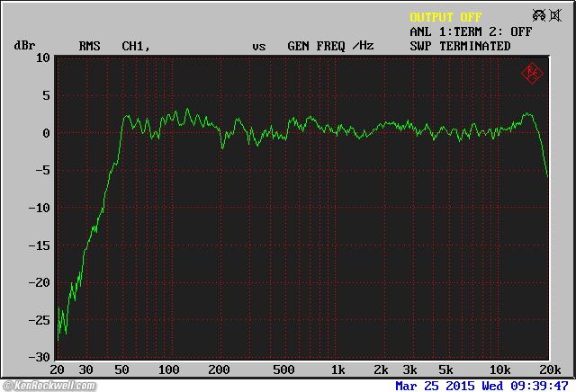Click the -20 value on the vertical axis
Viewport: 576px width, 392px height.
point(39,282)
